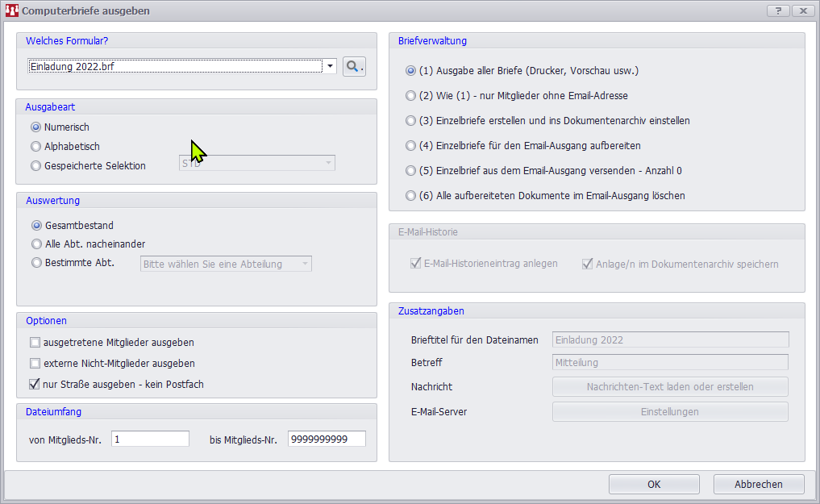Viewport: 820px width, 504px height.
Task: Uncheck nur Straße ausgeben - kein Postfach
Action: (35, 384)
